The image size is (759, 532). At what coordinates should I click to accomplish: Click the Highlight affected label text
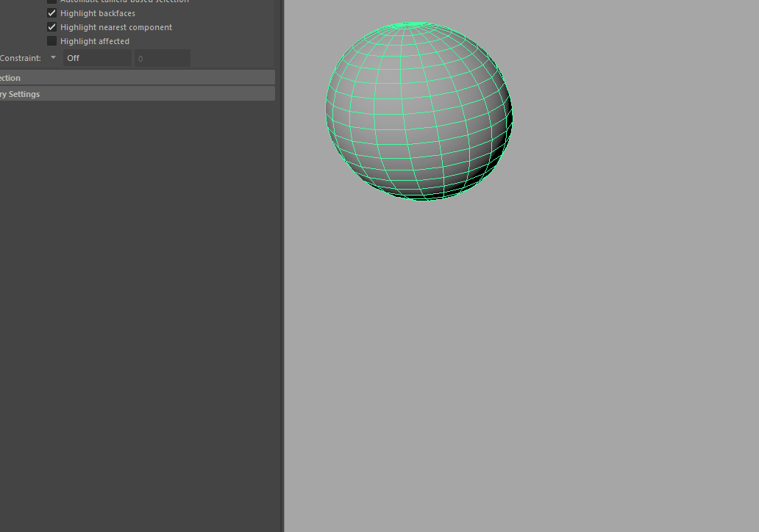[x=94, y=41]
